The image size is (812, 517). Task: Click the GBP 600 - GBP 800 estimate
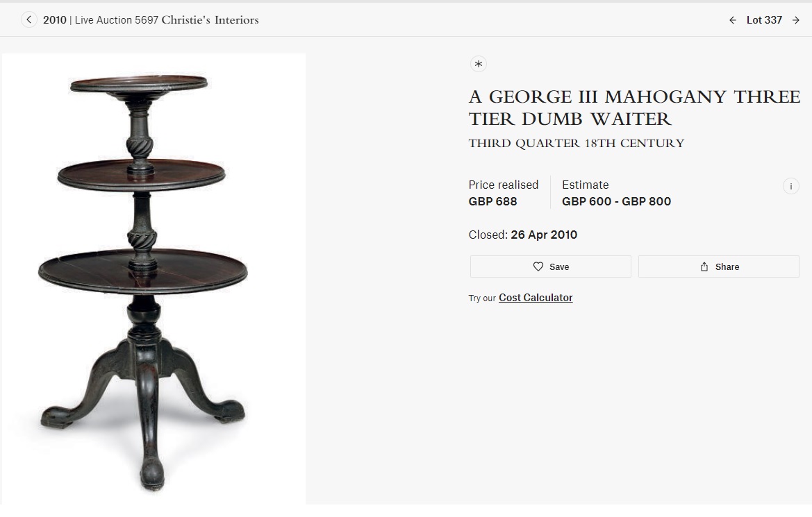click(616, 202)
